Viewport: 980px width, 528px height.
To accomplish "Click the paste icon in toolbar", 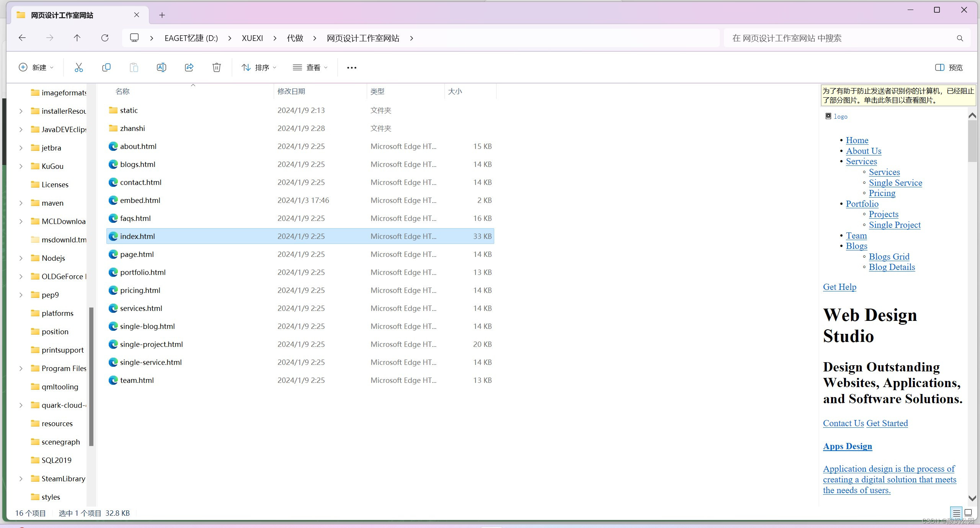I will coord(134,67).
